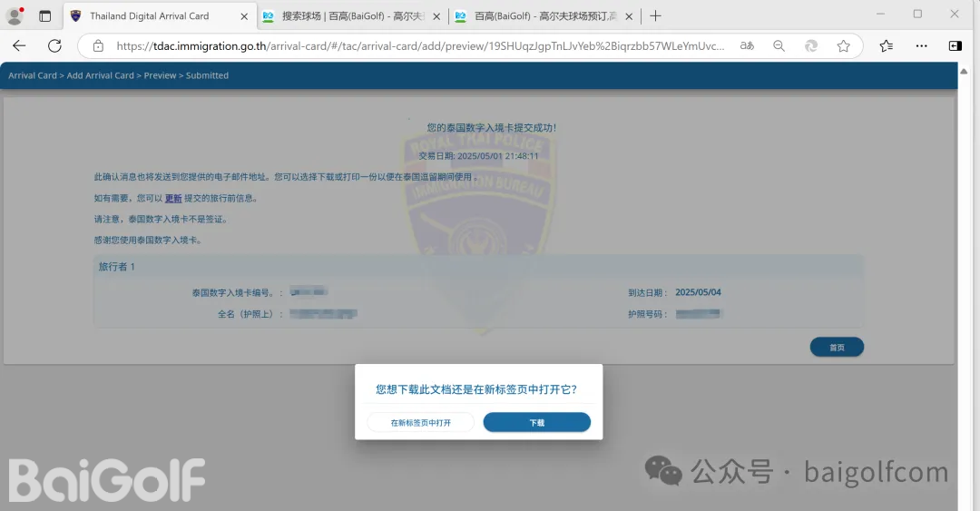Screen dimensions: 980x511
Task: Click the zoom out magnifier icon
Action: pos(779,46)
